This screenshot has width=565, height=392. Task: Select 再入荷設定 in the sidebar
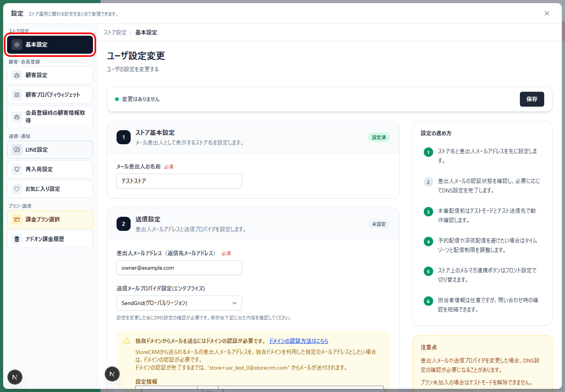[50, 169]
